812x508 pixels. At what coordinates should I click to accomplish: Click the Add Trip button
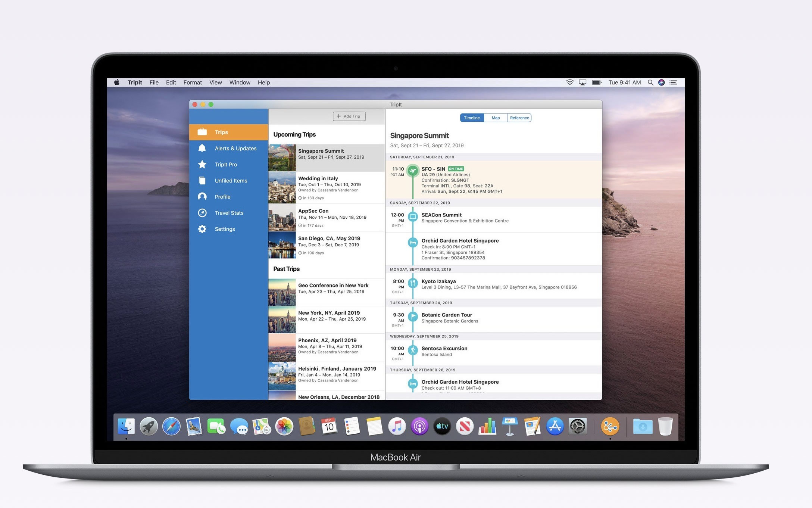(x=349, y=116)
